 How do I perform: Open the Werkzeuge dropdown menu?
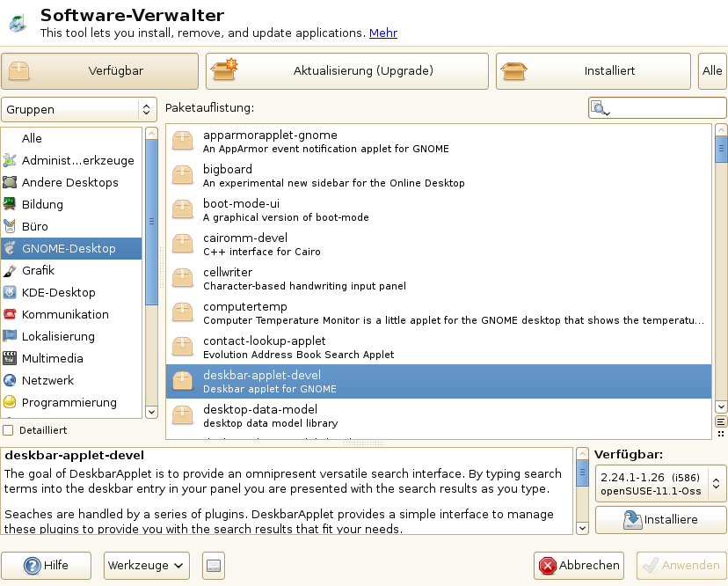tap(146, 566)
